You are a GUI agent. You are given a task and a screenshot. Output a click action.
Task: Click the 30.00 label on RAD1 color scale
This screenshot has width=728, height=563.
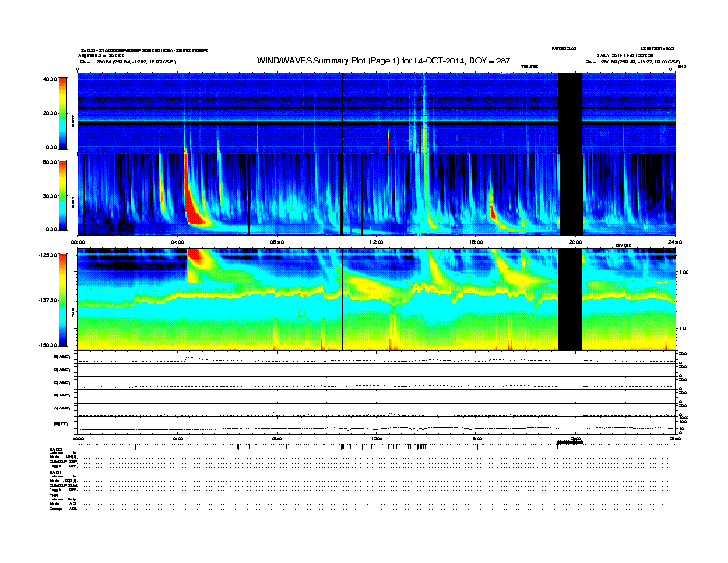click(x=50, y=196)
